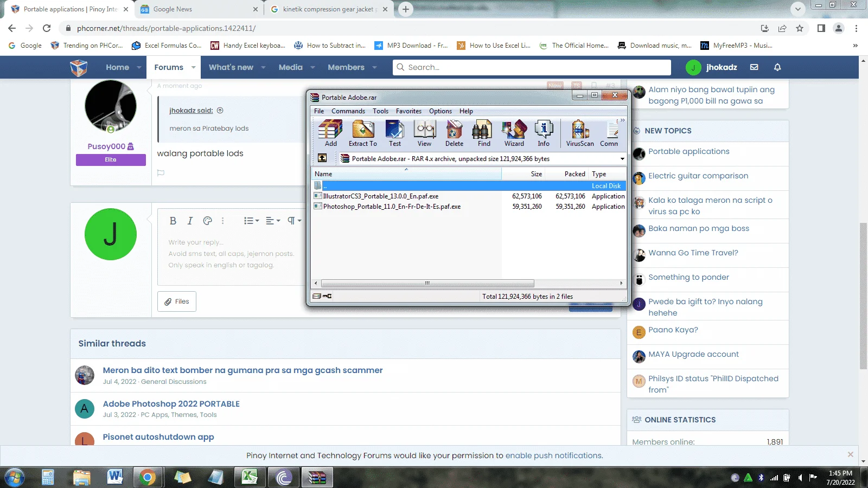Open the Adobe Photoshop 2022 PORTABLE thread
The width and height of the screenshot is (868, 488).
[171, 404]
